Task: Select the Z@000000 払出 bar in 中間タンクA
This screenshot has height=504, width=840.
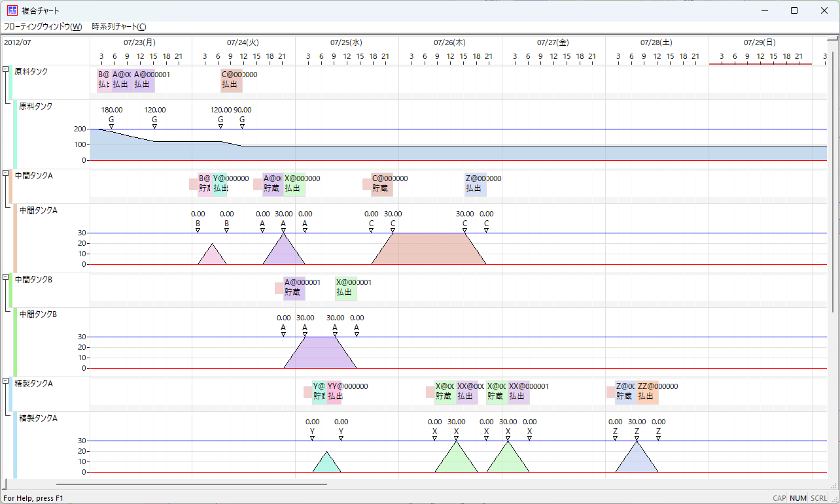Action: pyautogui.click(x=476, y=184)
